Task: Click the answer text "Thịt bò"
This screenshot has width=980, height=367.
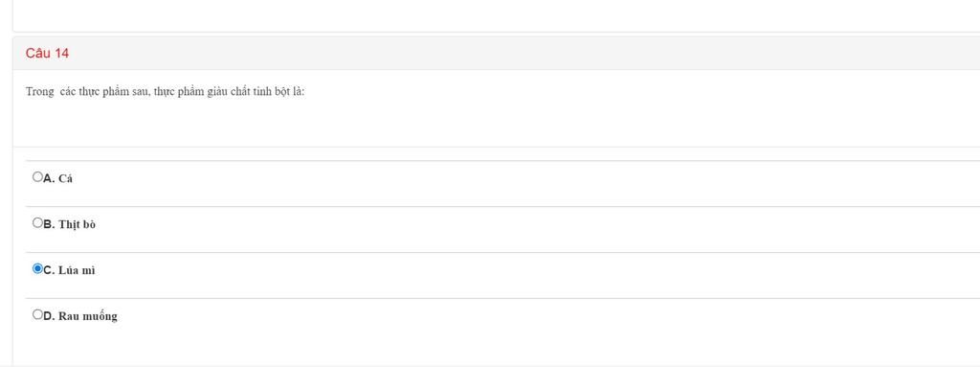Action: [77, 224]
